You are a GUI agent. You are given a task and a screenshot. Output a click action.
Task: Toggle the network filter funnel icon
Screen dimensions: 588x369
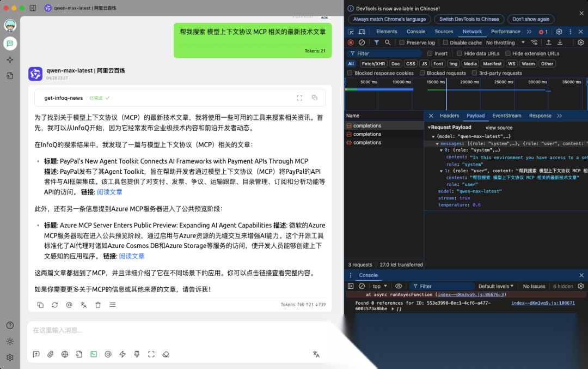pos(377,43)
